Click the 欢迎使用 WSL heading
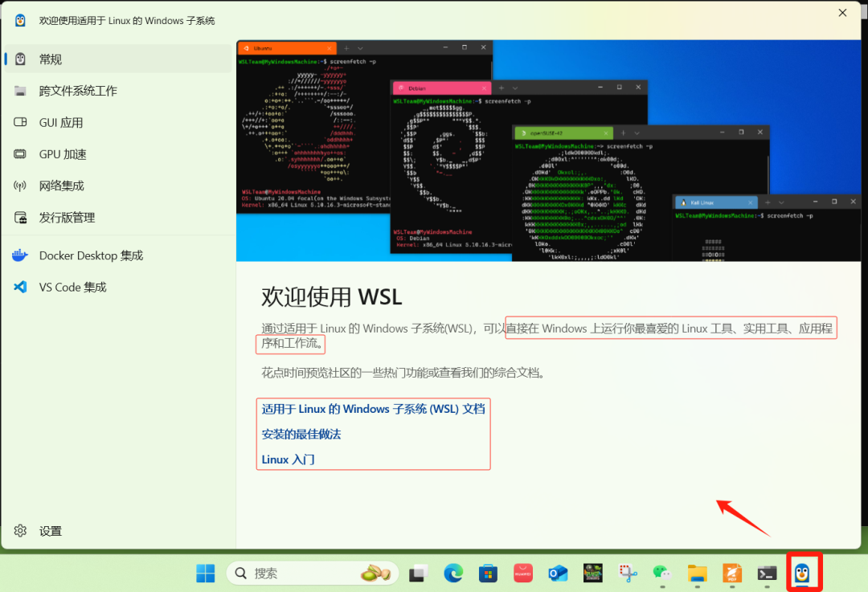868x592 pixels. pyautogui.click(x=332, y=296)
